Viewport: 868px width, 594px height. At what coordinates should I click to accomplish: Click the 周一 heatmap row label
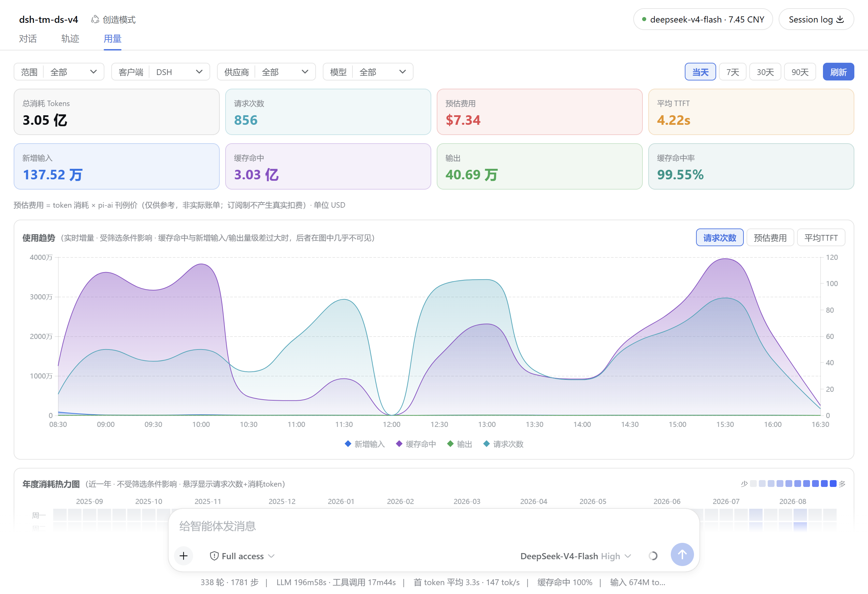[x=39, y=515]
